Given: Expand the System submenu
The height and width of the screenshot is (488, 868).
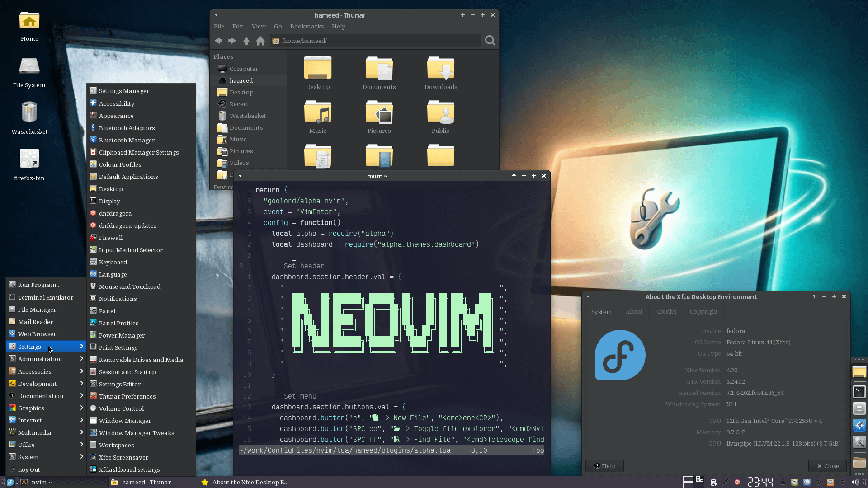Looking at the screenshot, I should (x=46, y=457).
